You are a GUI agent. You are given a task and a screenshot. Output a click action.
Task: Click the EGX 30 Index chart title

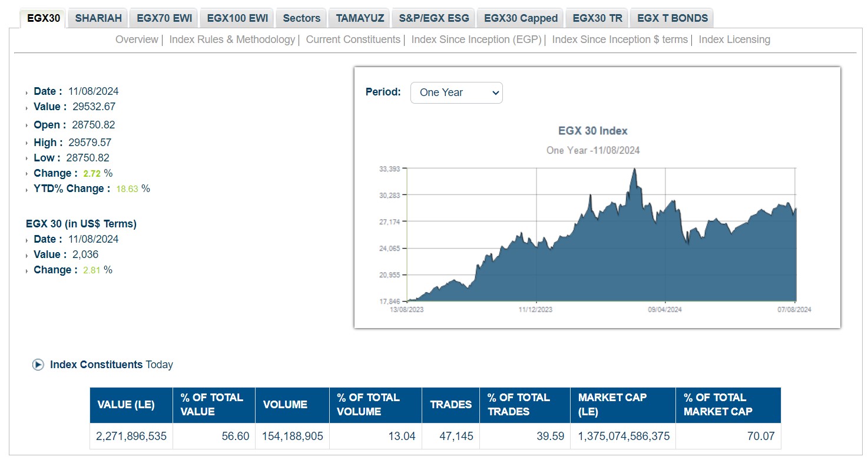tap(593, 131)
